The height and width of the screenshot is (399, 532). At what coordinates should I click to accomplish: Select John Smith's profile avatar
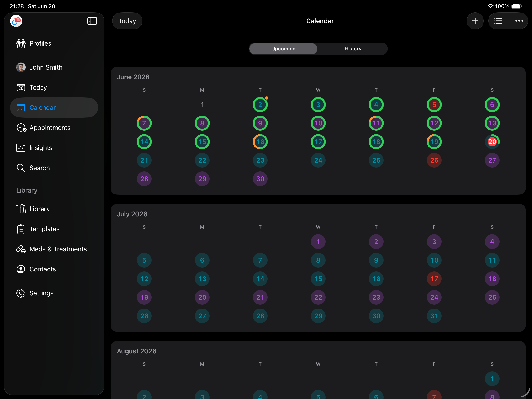click(x=21, y=67)
